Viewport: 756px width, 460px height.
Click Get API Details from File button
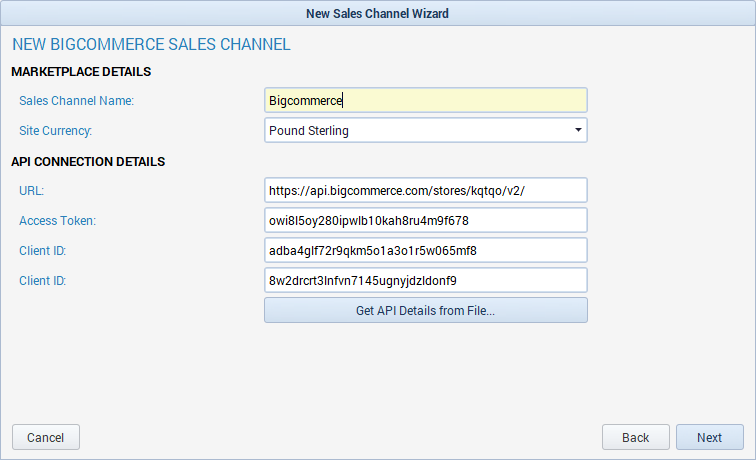click(x=426, y=311)
